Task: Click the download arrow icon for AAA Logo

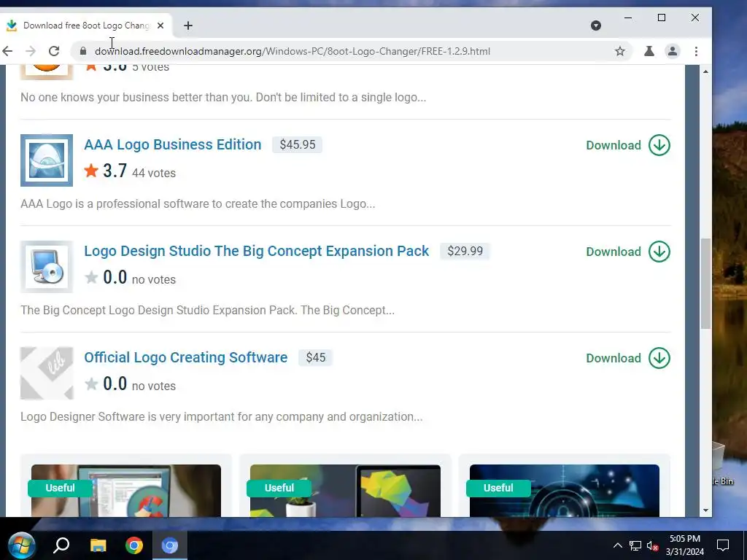Action: point(659,145)
